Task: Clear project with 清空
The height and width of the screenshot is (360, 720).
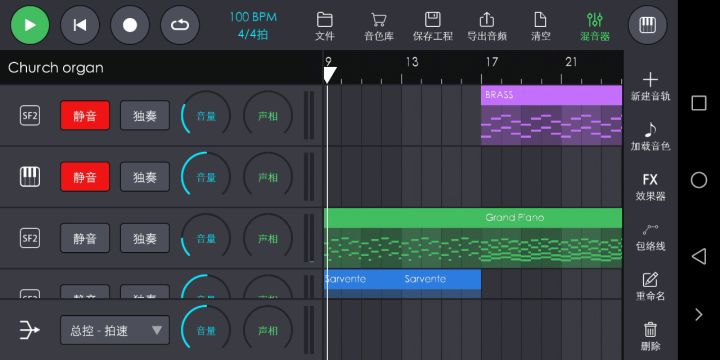Action: [540, 27]
